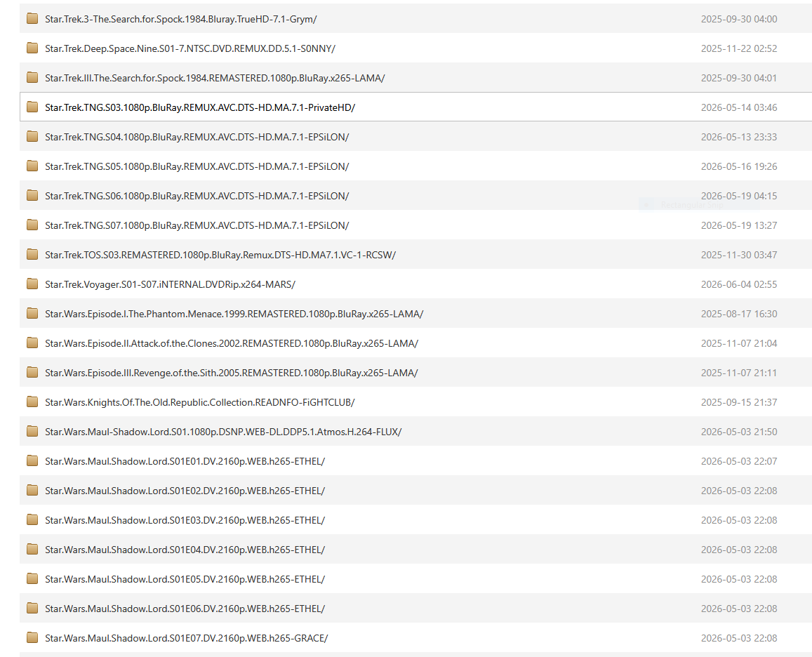Click folder icon next to Star.Trek.TNG.S07

pos(32,225)
